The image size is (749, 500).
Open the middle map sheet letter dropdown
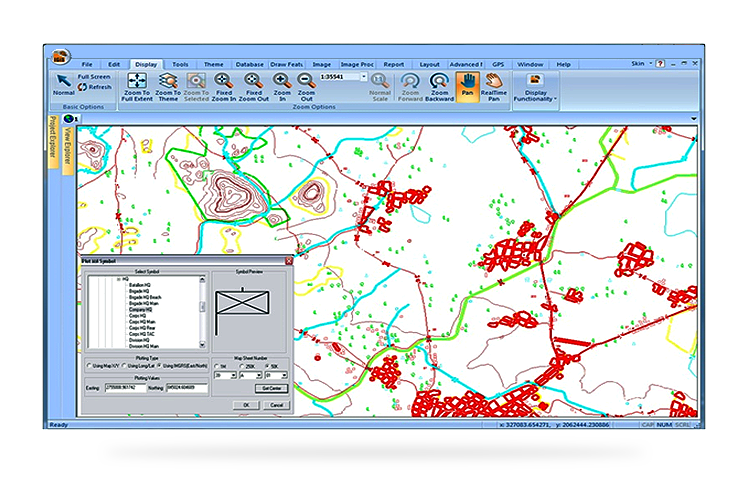[x=258, y=376]
